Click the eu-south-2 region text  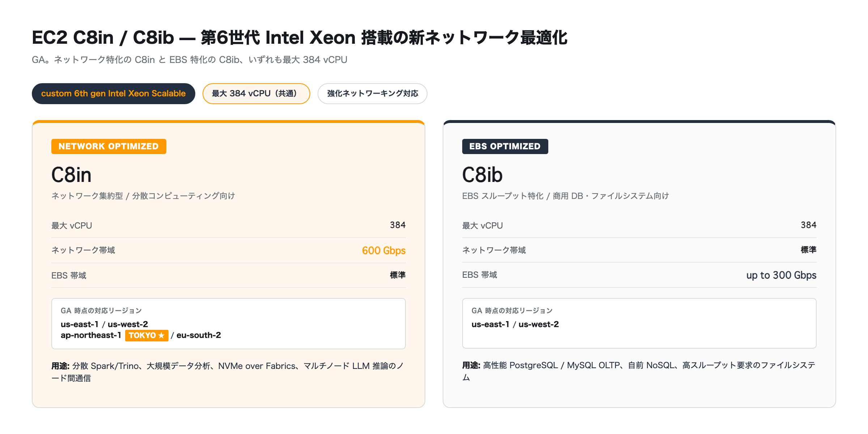point(199,335)
